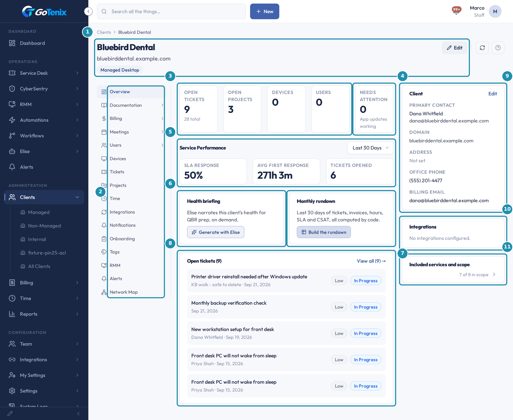513x420 pixels.
Task: Collapse the Clients section chevron
Action: (x=77, y=197)
